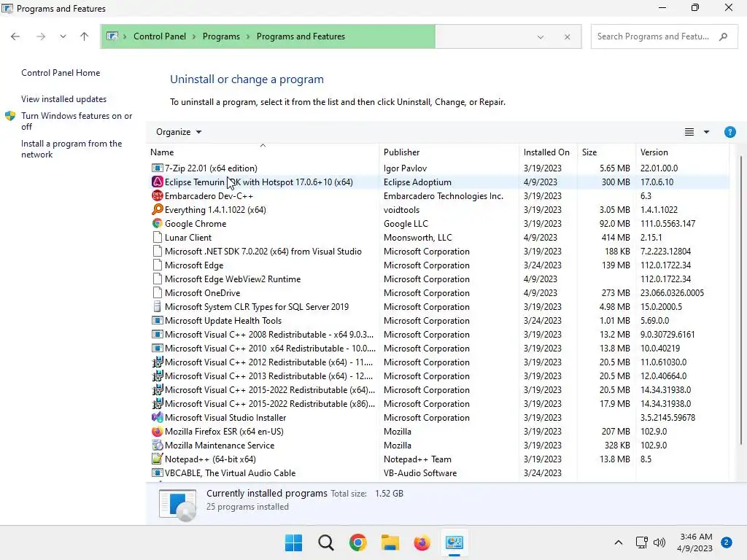
Task: Open the Organize dropdown menu
Action: (x=179, y=132)
